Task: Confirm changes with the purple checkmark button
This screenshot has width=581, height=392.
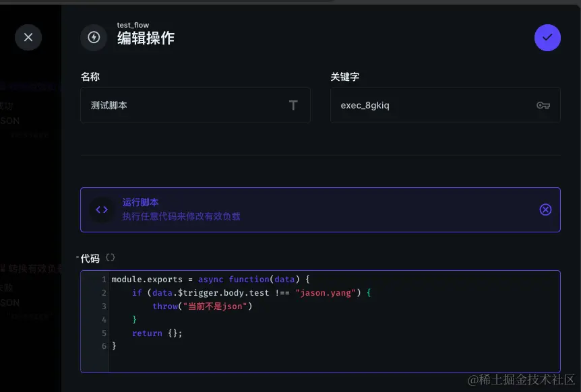Action: (547, 38)
